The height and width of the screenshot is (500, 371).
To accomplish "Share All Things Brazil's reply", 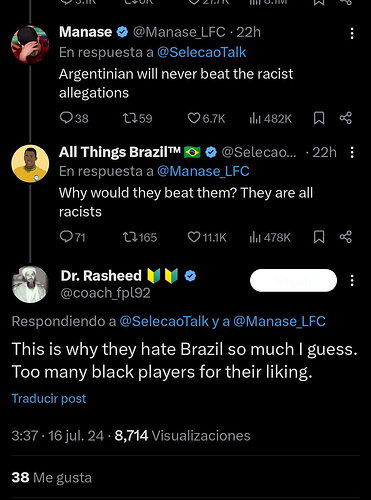I will click(346, 237).
